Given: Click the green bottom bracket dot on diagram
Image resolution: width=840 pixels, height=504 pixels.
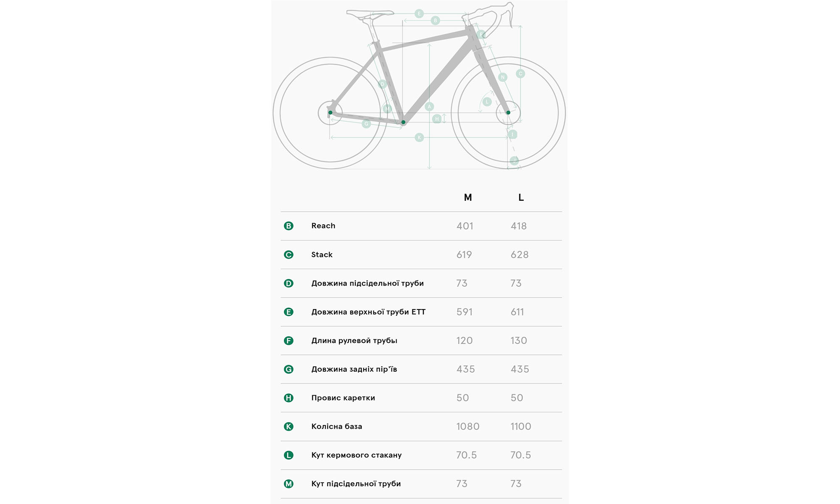Looking at the screenshot, I should tap(403, 122).
